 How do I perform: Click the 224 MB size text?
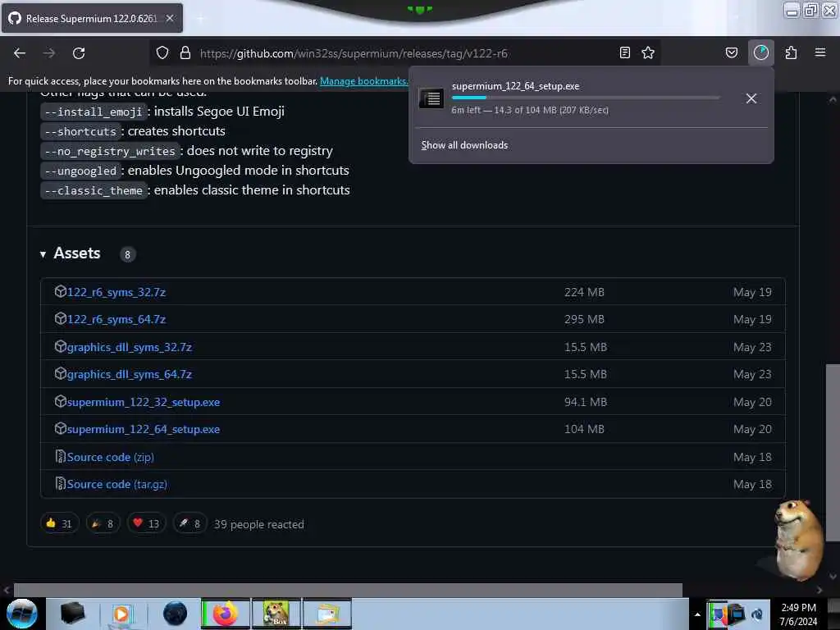point(584,293)
